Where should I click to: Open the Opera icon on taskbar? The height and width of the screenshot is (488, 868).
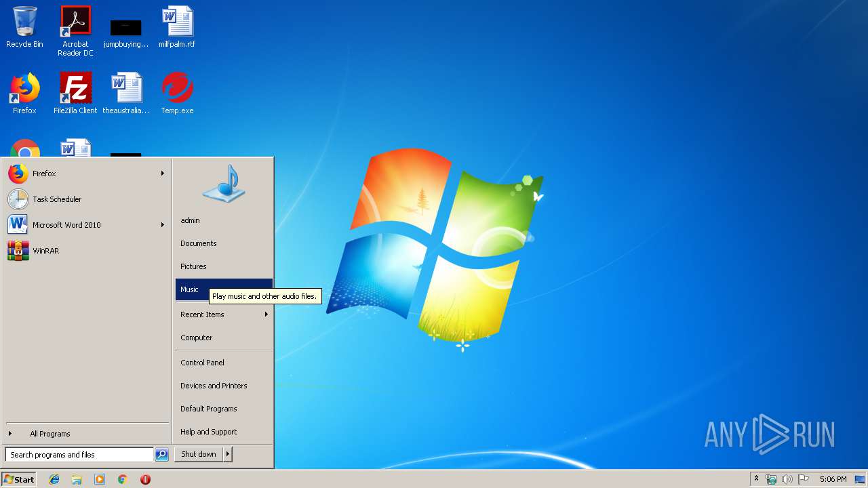pos(145,479)
